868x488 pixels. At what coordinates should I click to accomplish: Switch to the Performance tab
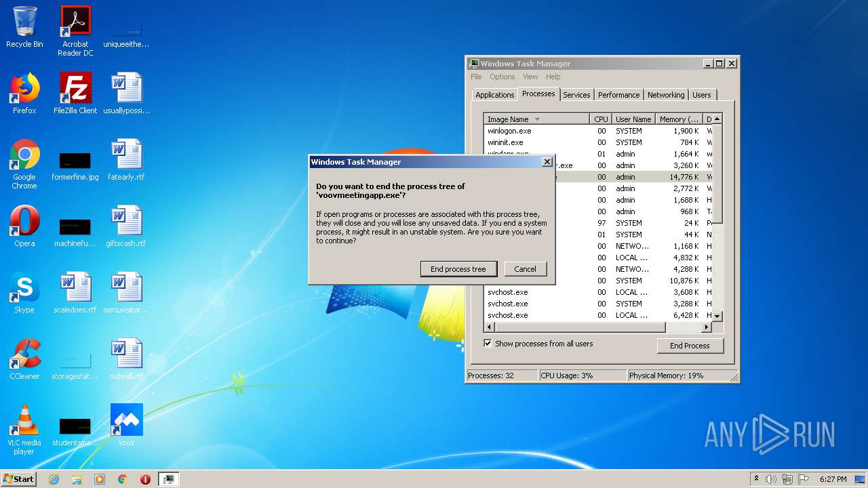(x=618, y=95)
